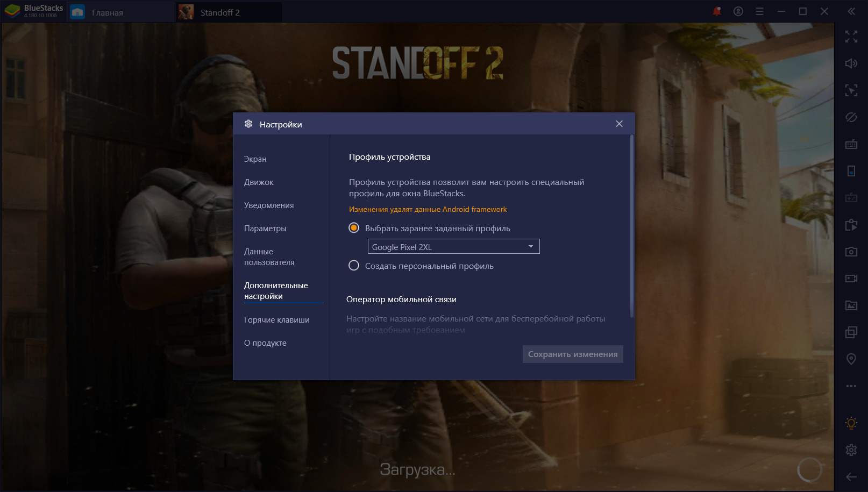The height and width of the screenshot is (492, 868).
Task: Set location with the map pin icon
Action: [851, 359]
